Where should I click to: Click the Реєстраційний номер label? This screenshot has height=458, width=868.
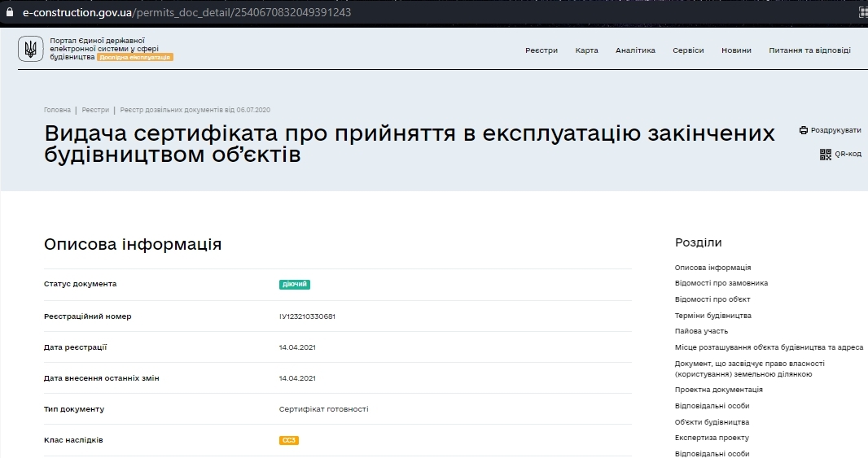[x=87, y=316]
